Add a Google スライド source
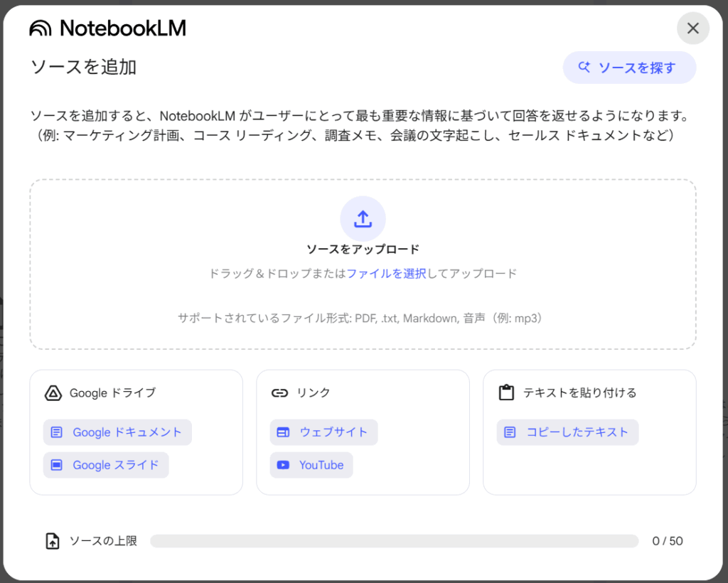Image resolution: width=728 pixels, height=583 pixels. (106, 465)
